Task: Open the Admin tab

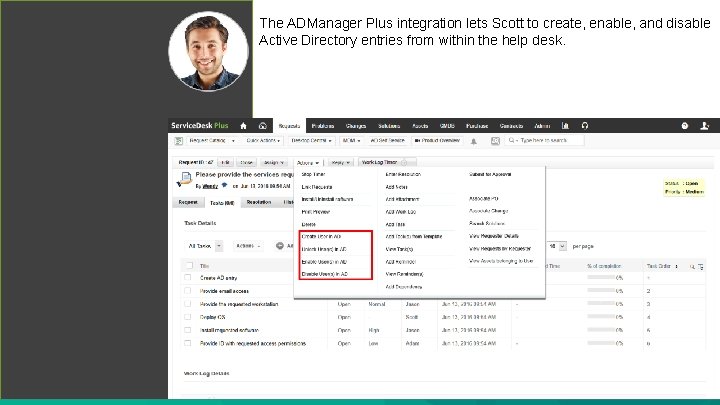Action: tap(542, 126)
